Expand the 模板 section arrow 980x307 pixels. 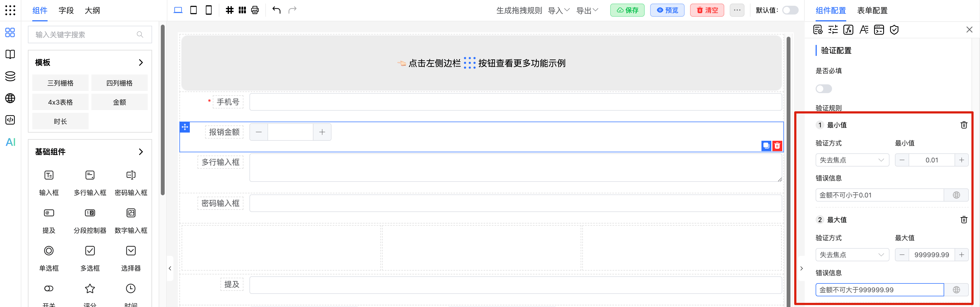tap(141, 62)
